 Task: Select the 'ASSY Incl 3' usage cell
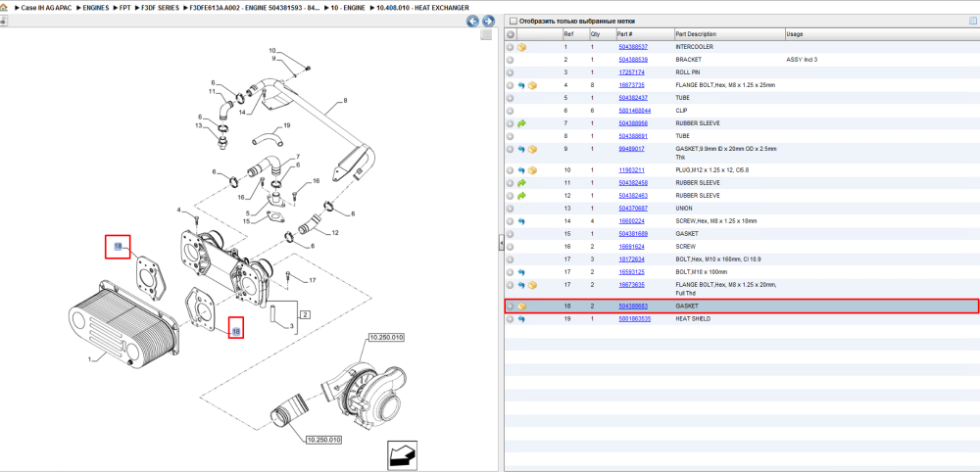(802, 60)
